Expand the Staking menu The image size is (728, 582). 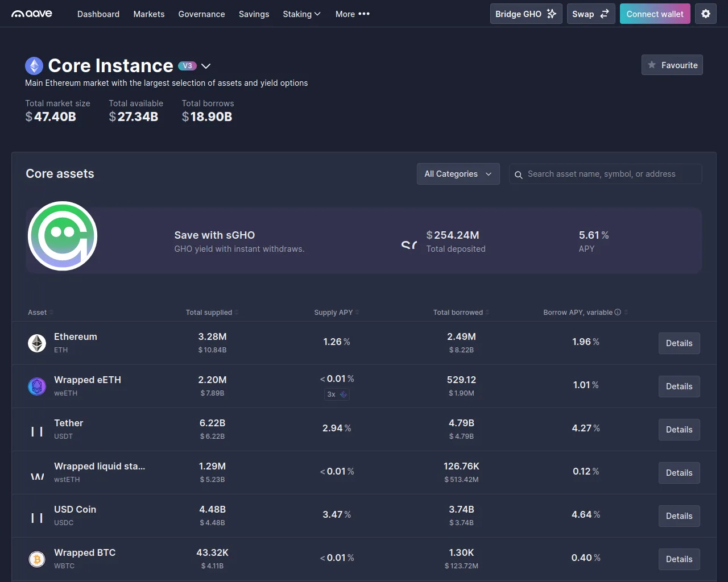[x=301, y=14]
